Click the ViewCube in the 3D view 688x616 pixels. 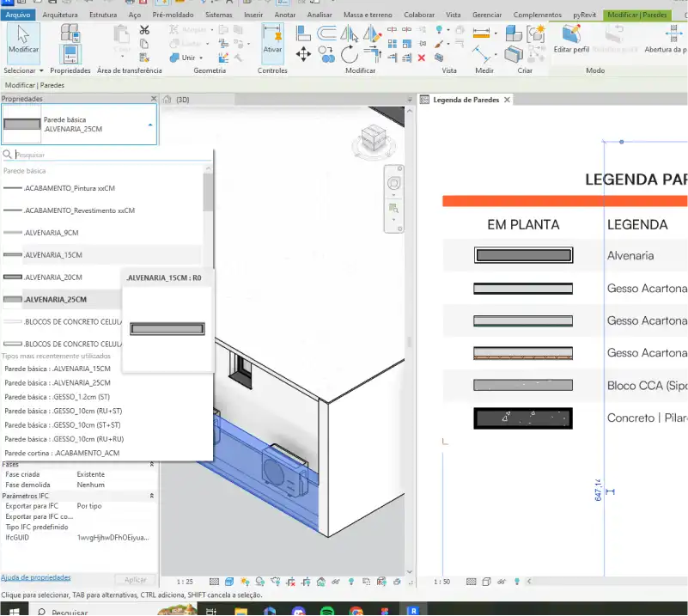pos(374,139)
